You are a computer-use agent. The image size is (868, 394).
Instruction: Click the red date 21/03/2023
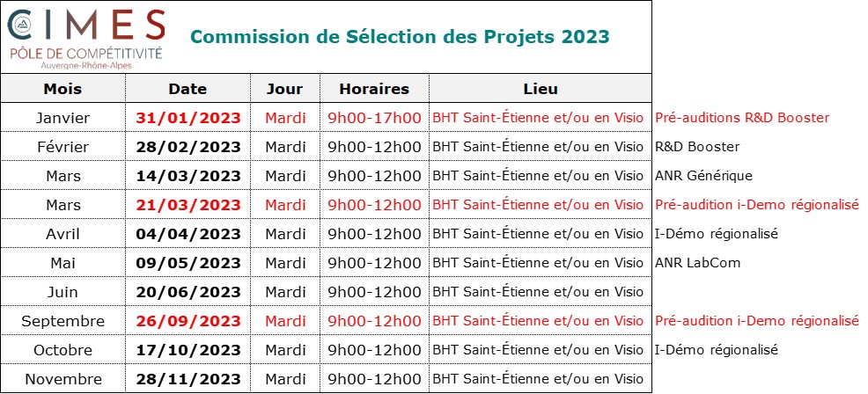188,205
